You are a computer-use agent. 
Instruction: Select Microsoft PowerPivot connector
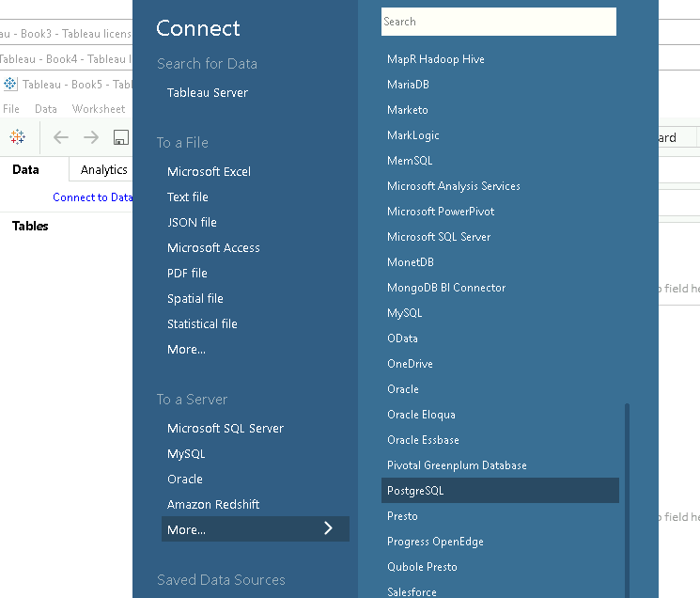click(441, 212)
